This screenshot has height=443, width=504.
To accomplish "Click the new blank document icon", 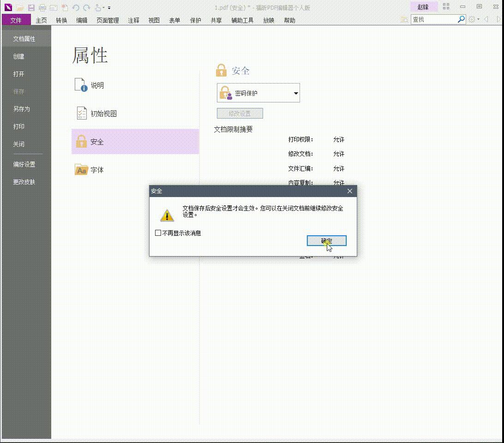I will [x=65, y=8].
